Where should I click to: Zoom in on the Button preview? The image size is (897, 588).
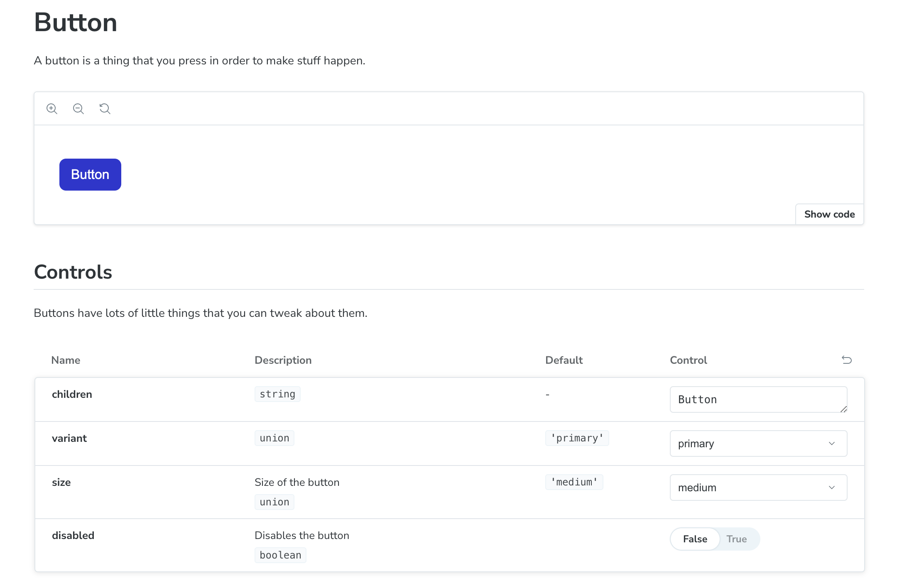(51, 108)
